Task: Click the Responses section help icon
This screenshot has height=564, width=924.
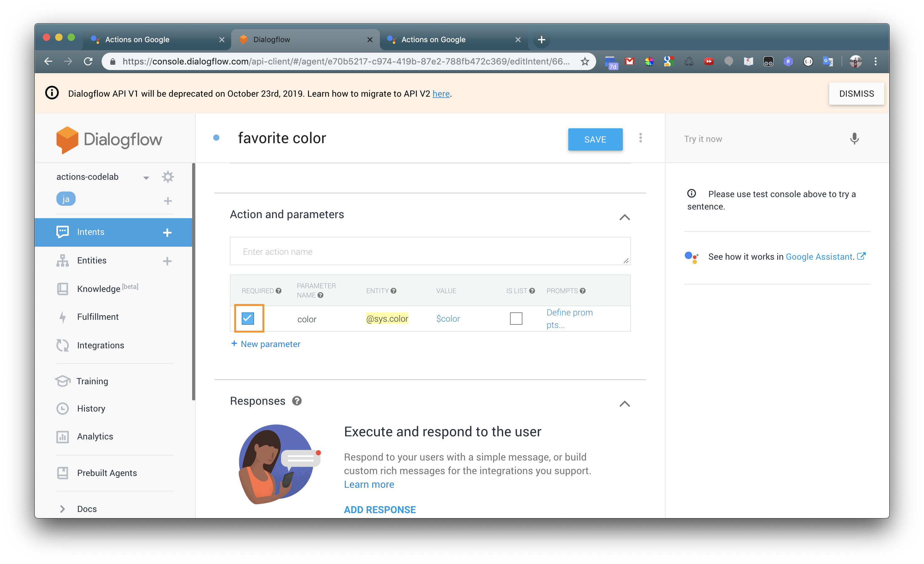Action: (x=297, y=401)
